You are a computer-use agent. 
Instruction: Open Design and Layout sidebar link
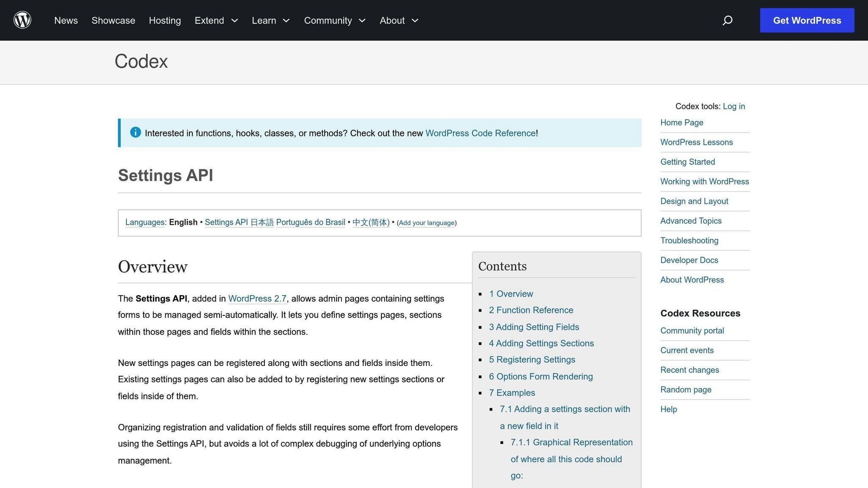click(x=694, y=201)
